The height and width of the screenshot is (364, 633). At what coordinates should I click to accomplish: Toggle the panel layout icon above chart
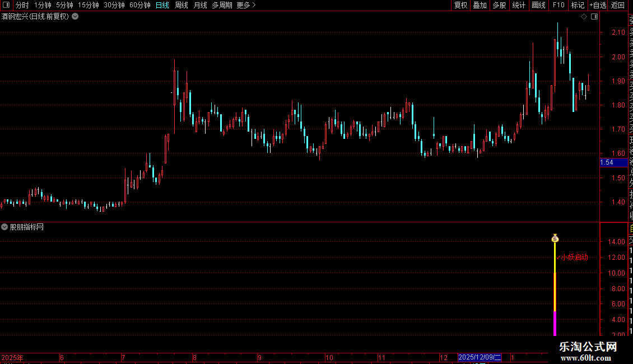(x=594, y=17)
